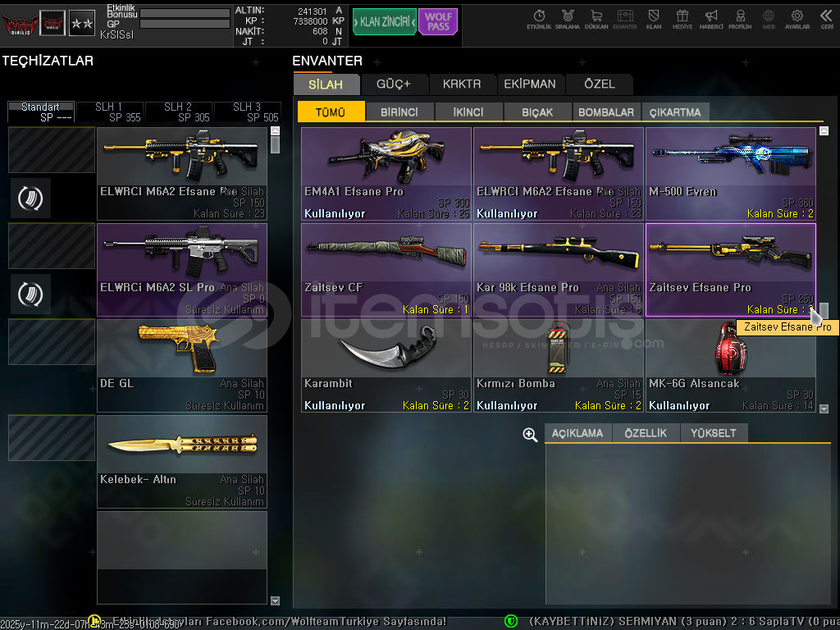The width and height of the screenshot is (840, 630).
Task: Select the İKİNCİ filter tab
Action: click(468, 112)
